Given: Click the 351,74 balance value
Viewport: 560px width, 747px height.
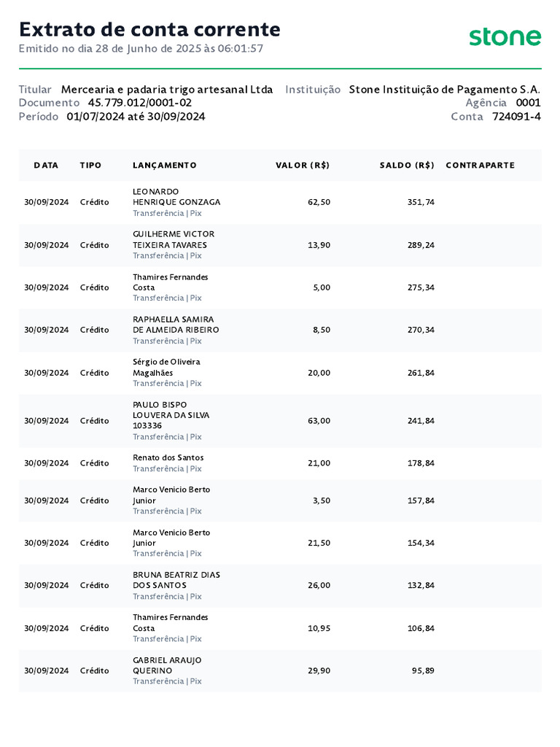Looking at the screenshot, I should [421, 202].
